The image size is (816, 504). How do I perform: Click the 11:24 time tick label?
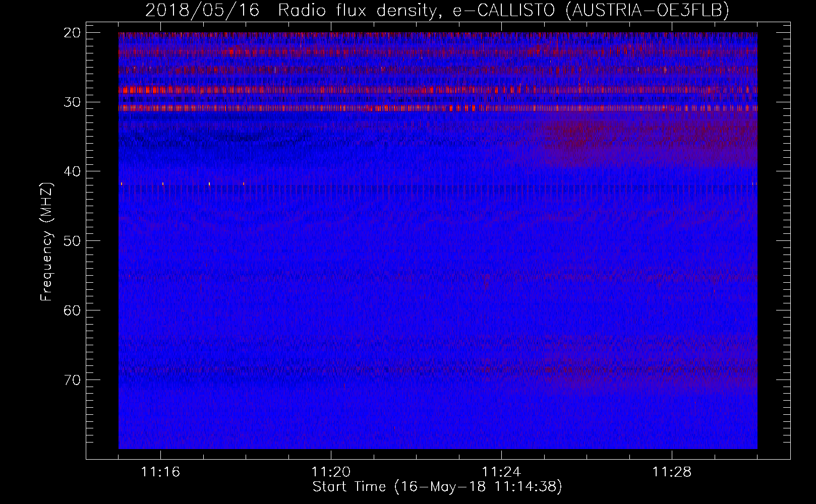coord(502,472)
